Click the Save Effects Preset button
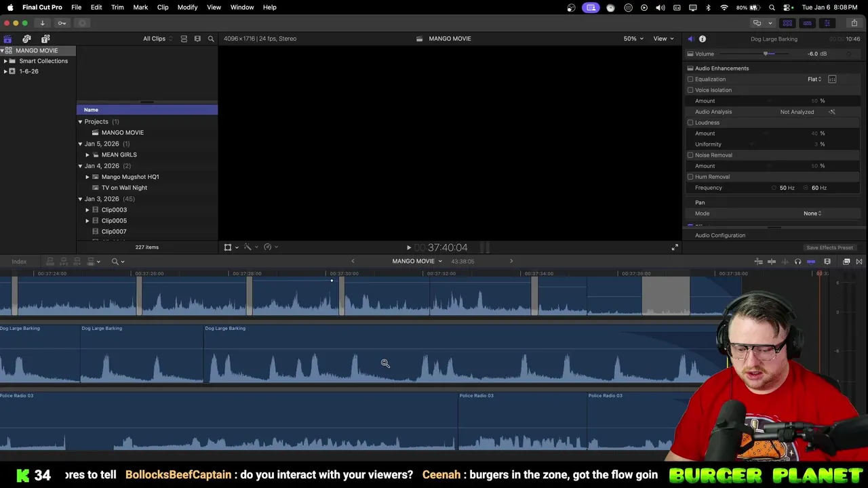868x488 pixels. coord(829,248)
